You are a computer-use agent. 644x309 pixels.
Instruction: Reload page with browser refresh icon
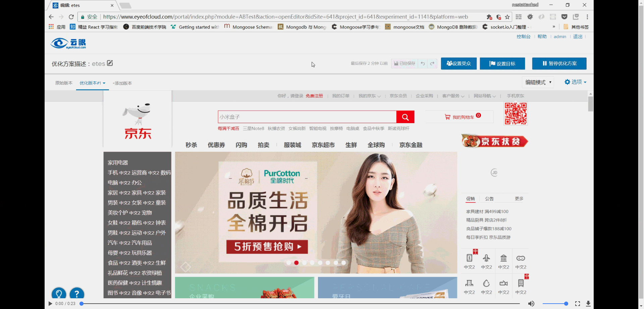pos(71,17)
